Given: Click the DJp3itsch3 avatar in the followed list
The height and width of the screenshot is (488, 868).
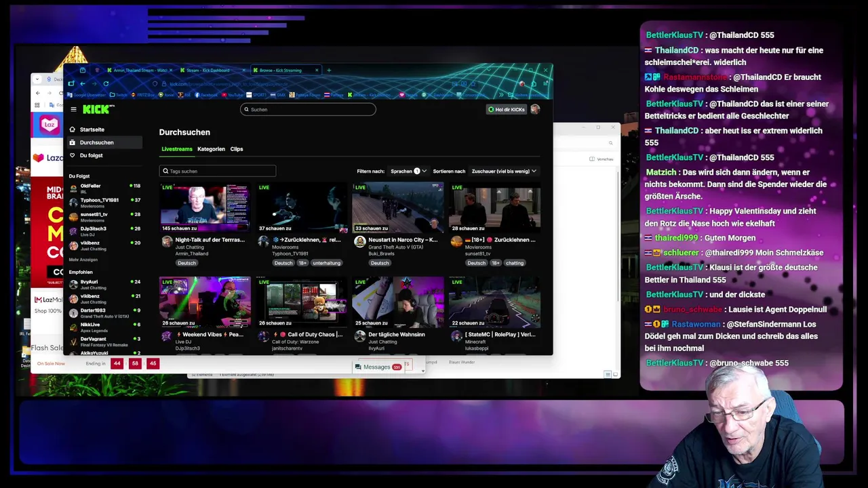Looking at the screenshot, I should click(73, 230).
